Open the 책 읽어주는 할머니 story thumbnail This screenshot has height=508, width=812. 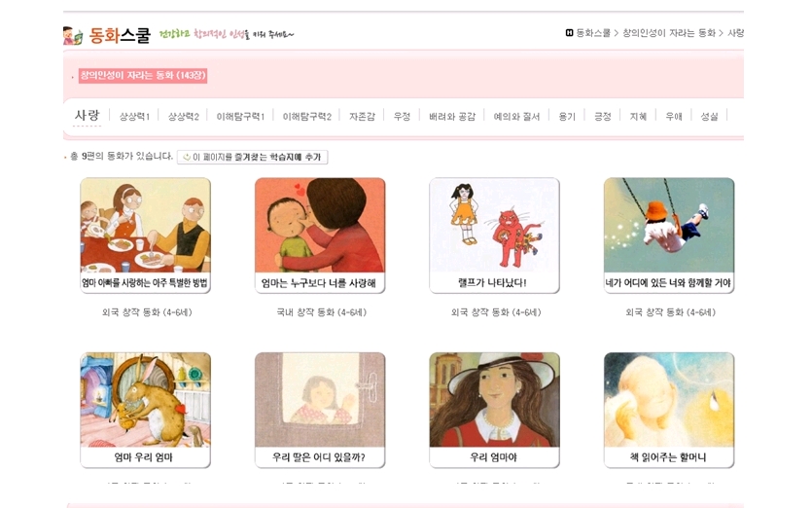[669, 410]
